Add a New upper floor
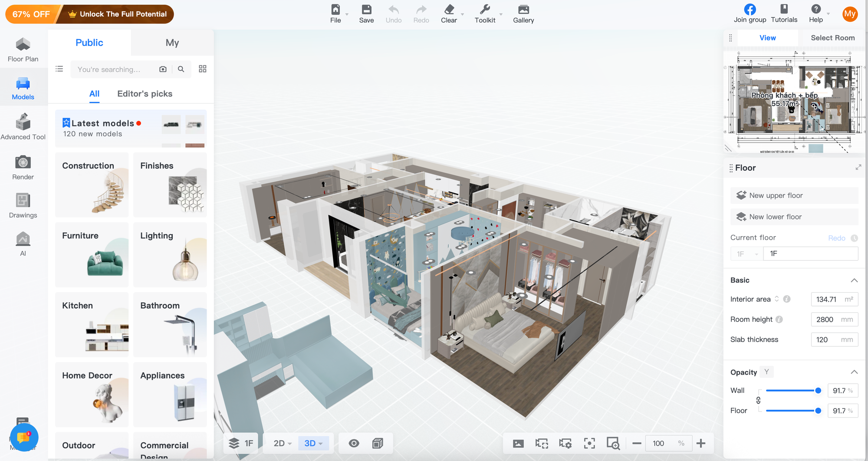The image size is (868, 461). (x=794, y=195)
